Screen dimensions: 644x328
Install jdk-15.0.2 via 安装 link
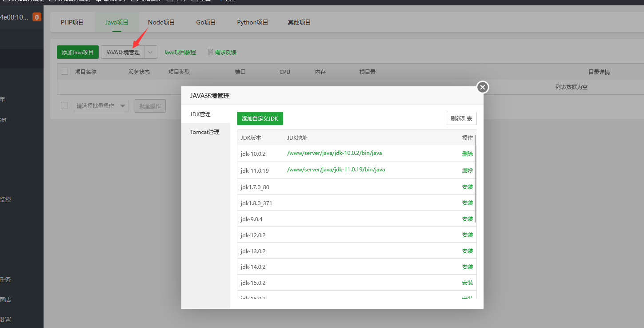tap(468, 283)
